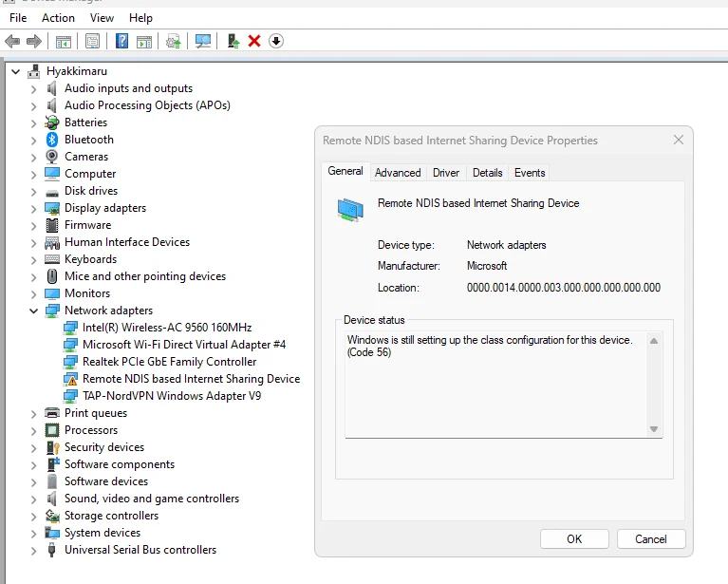Toggle the Action Pane toolbar icon

pyautogui.click(x=144, y=42)
